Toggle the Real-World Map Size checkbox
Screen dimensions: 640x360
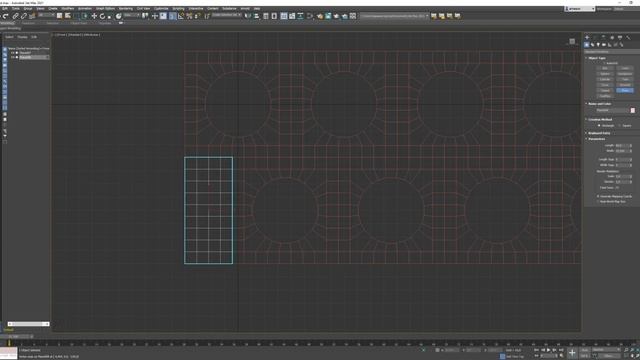point(598,202)
